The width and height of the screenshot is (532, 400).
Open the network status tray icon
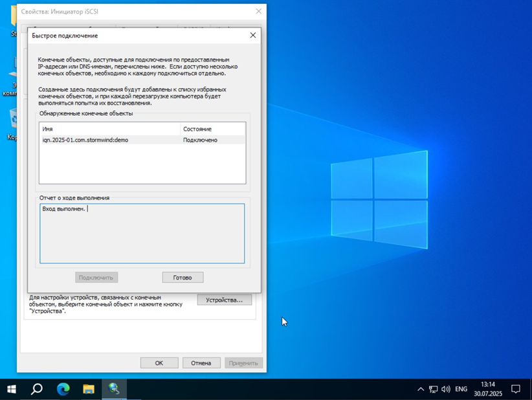point(433,389)
